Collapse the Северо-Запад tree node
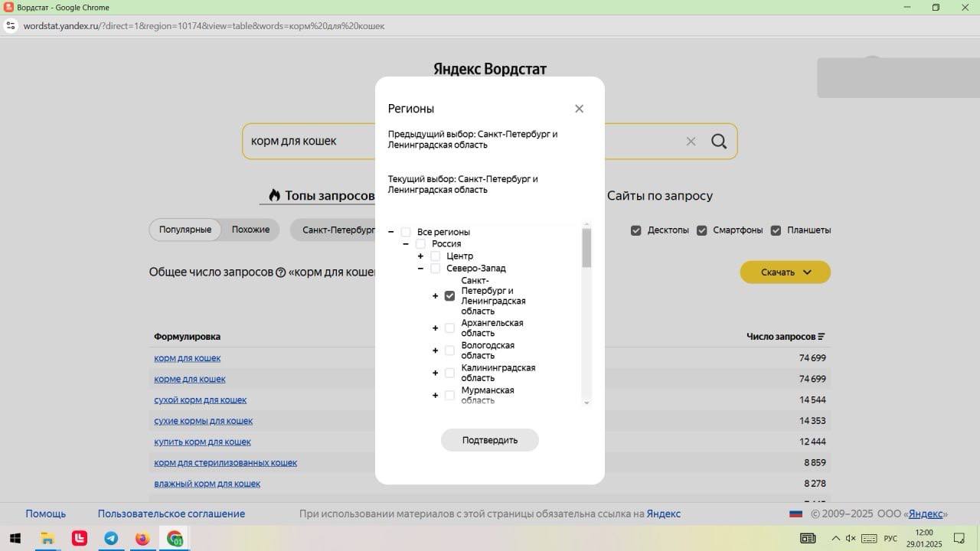 420,269
